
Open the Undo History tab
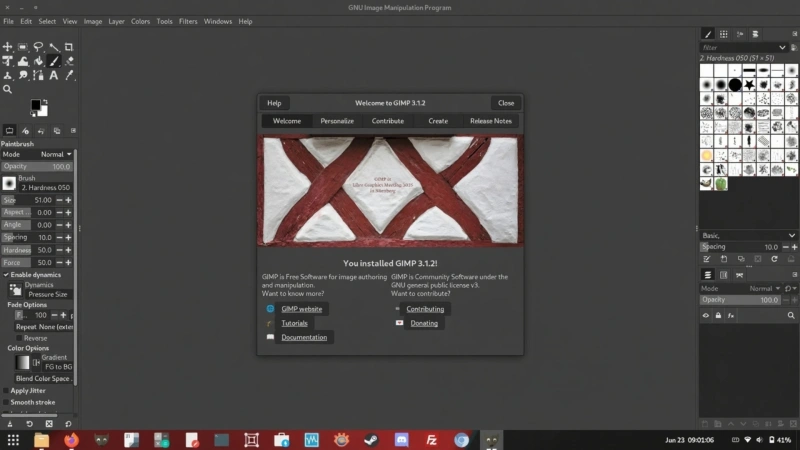click(x=41, y=131)
